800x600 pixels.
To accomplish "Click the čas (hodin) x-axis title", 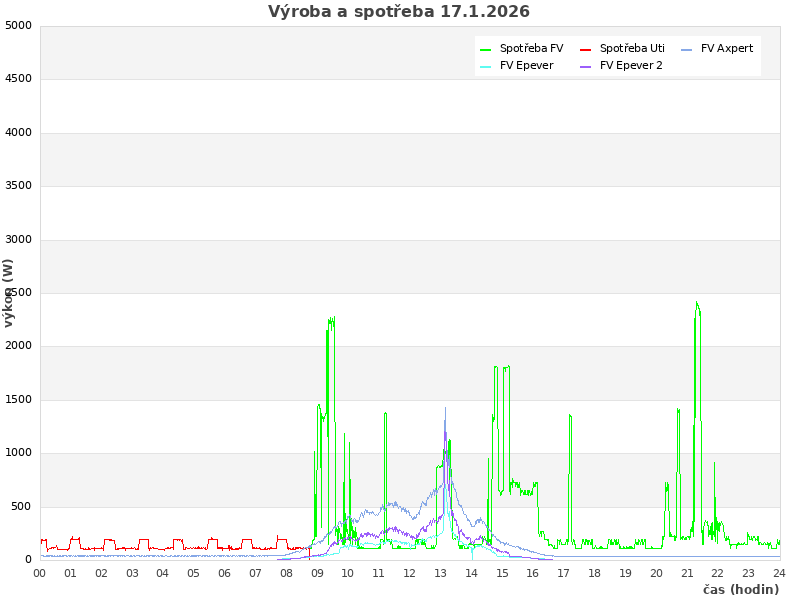I will (740, 589).
